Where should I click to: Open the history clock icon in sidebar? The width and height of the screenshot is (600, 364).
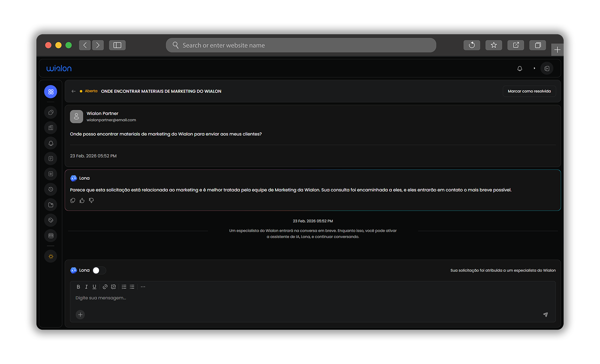pyautogui.click(x=51, y=189)
